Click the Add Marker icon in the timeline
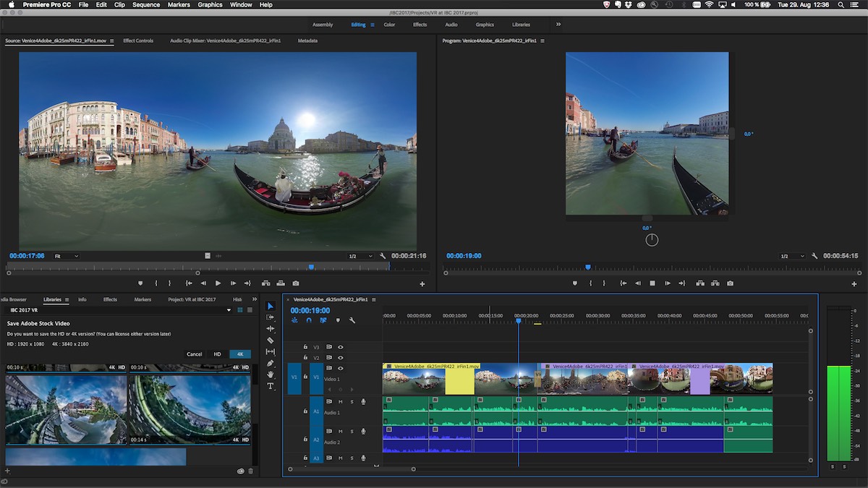Viewport: 868px width, 488px height. click(338, 320)
